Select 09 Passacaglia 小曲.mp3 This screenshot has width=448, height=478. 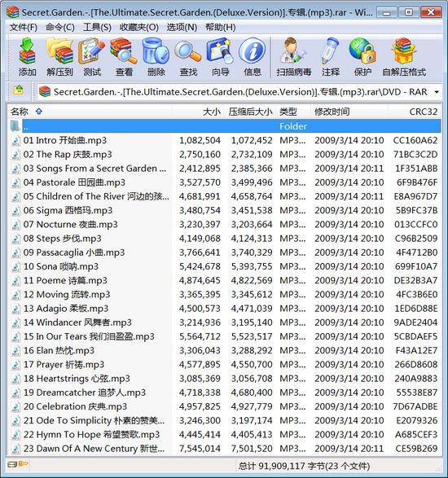(225, 252)
